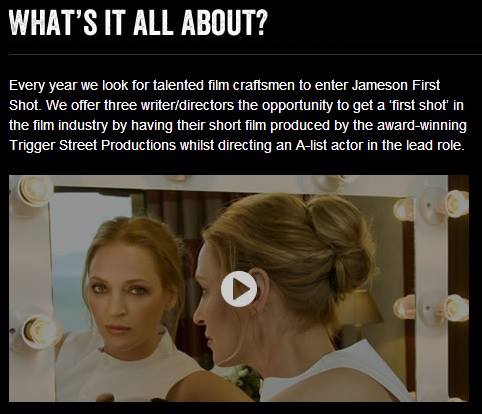Click the top-right mirror light bulb in the video
The height and width of the screenshot is (414, 482).
point(454,202)
